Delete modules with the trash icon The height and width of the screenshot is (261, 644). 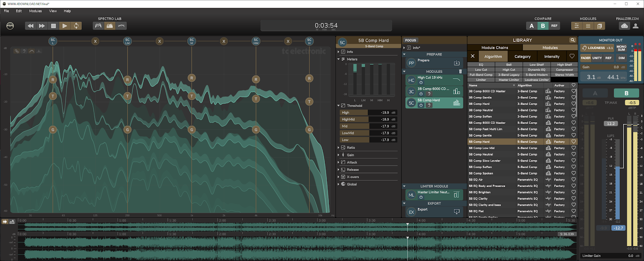[x=460, y=72]
